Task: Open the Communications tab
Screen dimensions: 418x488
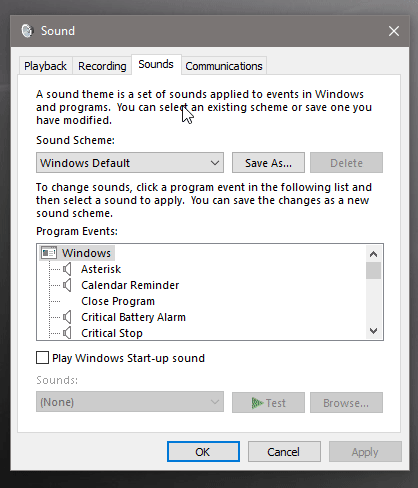Action: 224,66
